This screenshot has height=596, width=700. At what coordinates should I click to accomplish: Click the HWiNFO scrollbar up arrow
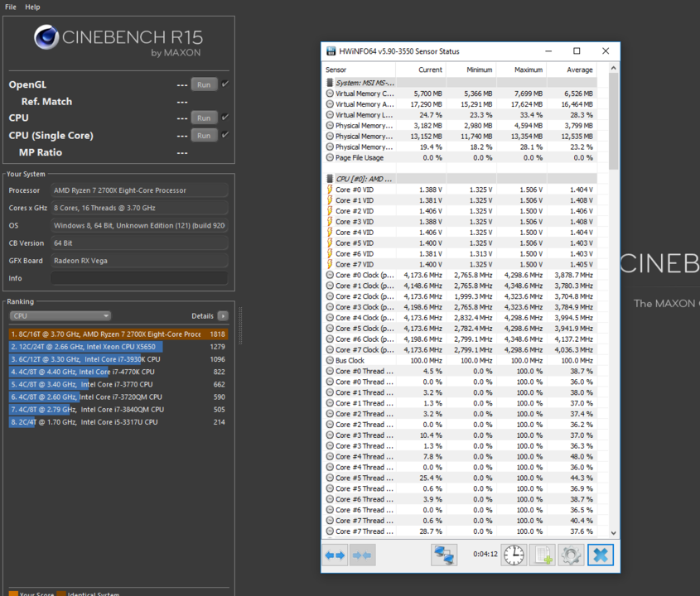[x=613, y=68]
